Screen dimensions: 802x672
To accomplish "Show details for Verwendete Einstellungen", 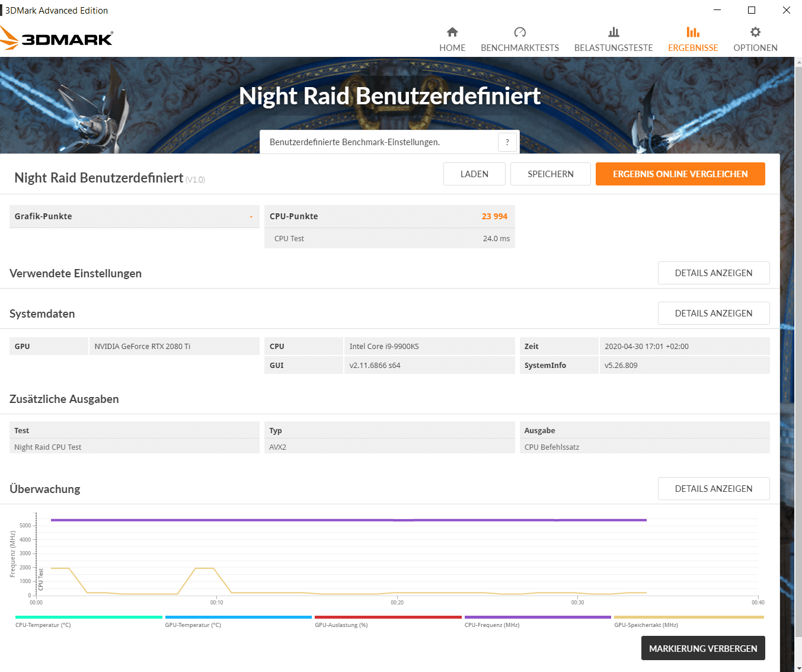I will click(714, 273).
